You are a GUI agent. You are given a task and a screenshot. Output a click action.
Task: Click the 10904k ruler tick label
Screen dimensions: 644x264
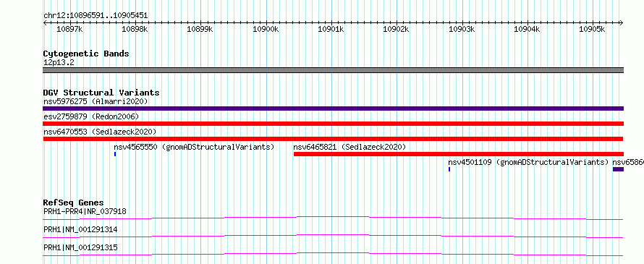click(x=527, y=29)
